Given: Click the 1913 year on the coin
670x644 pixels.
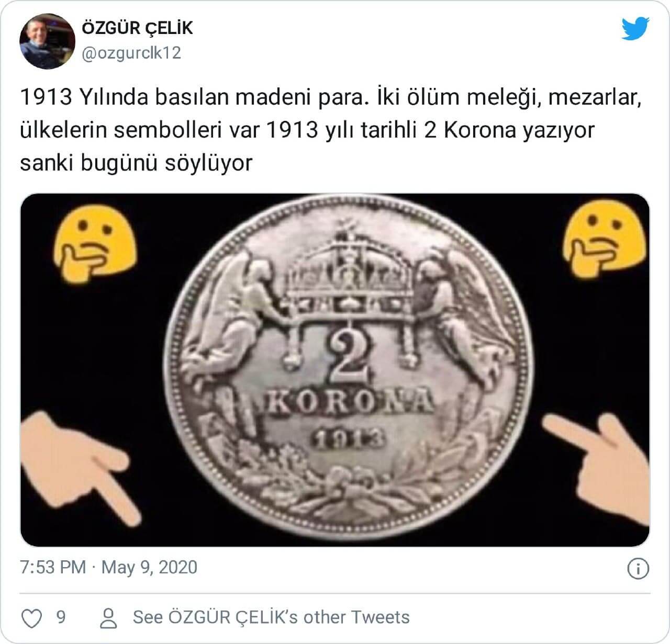Looking at the screenshot, I should point(348,438).
